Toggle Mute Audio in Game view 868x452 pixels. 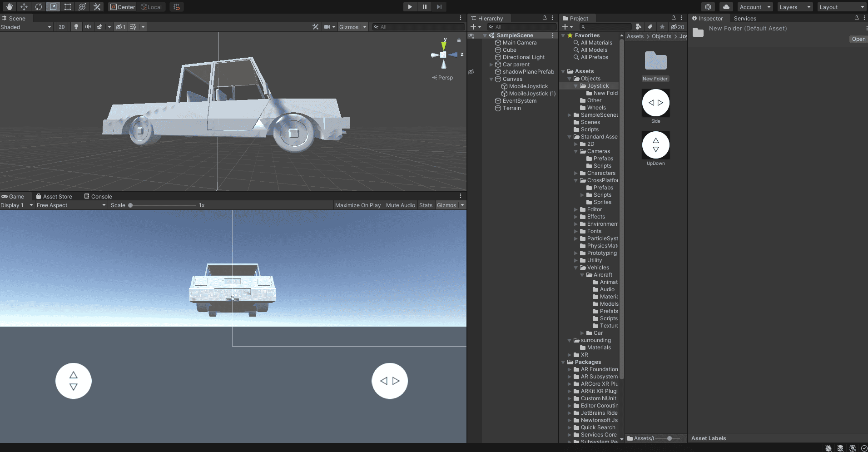coord(400,205)
